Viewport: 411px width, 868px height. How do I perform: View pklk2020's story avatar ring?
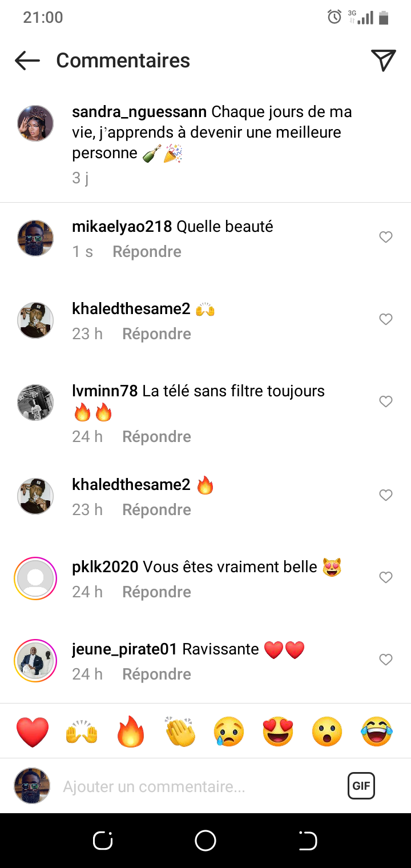(x=35, y=578)
